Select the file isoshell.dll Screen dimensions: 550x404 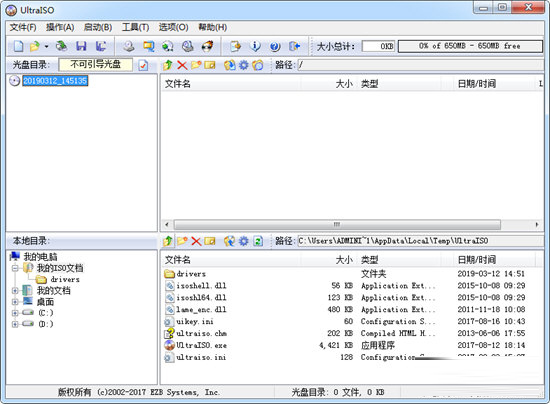[201, 286]
